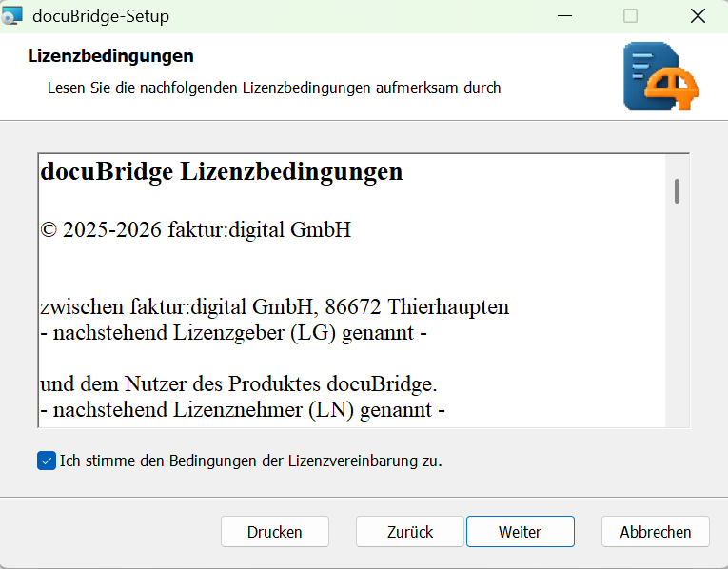
Task: Uncheck the license agreement checkbox
Action: tap(46, 461)
